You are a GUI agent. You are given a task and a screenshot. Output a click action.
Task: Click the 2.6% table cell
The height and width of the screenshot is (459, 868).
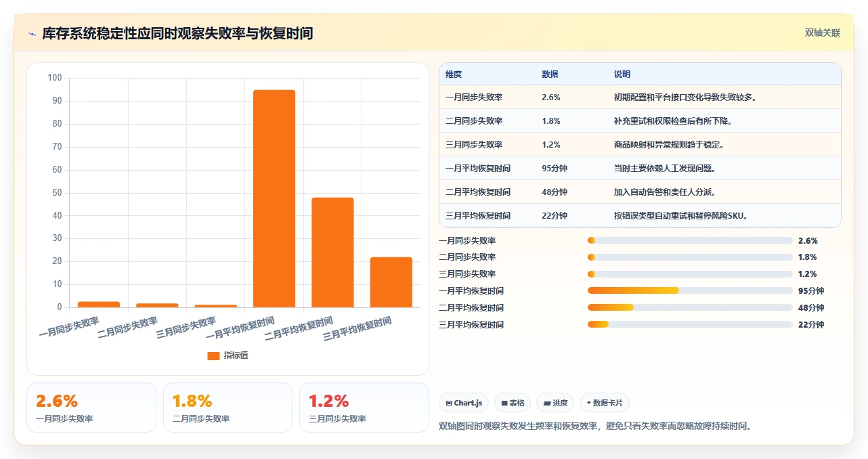(551, 97)
